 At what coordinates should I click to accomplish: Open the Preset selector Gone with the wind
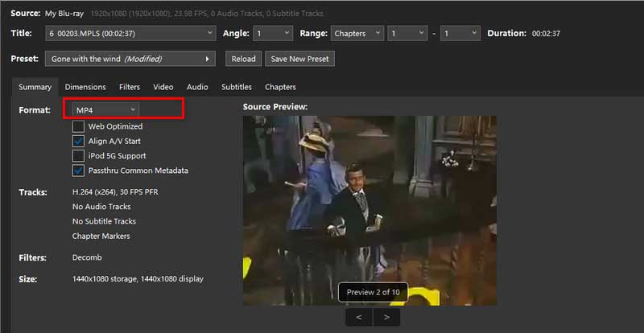(x=130, y=59)
